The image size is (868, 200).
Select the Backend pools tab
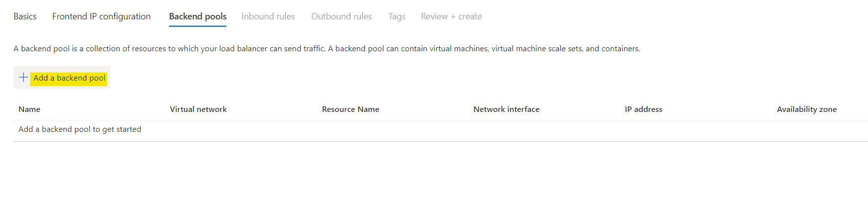pos(197,16)
